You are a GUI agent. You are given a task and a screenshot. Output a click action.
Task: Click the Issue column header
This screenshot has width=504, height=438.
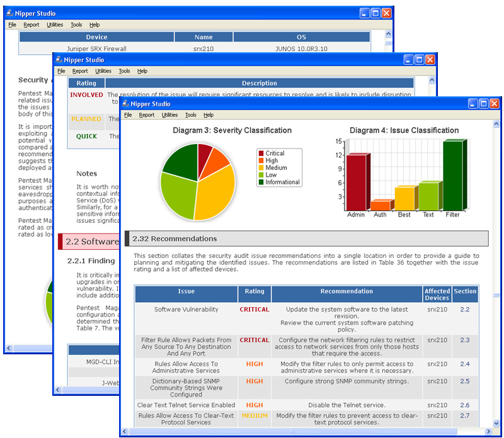186,291
